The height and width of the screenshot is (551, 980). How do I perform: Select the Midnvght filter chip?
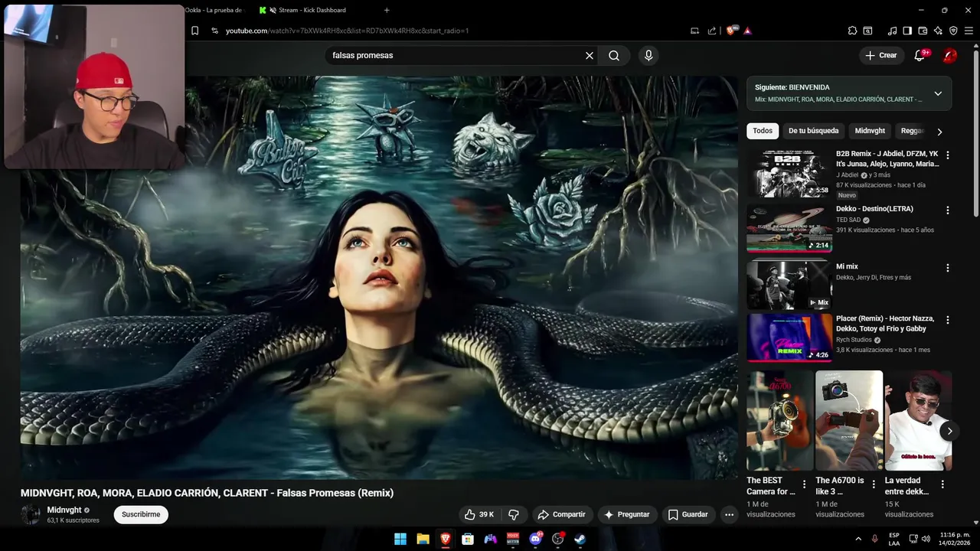coord(870,131)
